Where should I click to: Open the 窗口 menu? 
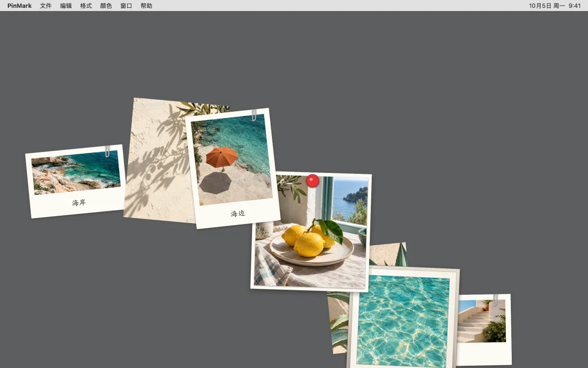pos(126,6)
